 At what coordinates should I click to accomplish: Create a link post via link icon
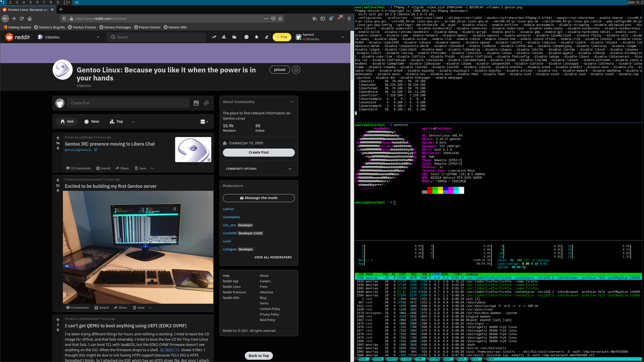(x=206, y=103)
